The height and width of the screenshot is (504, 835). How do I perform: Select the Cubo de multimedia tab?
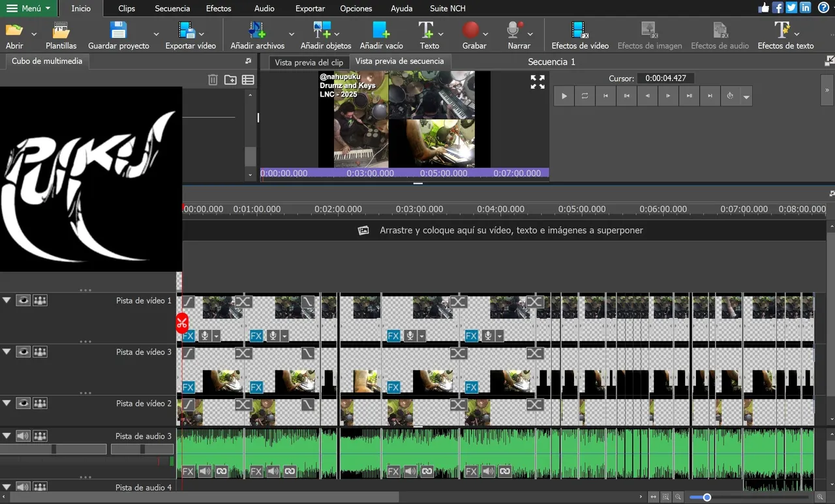click(x=47, y=61)
